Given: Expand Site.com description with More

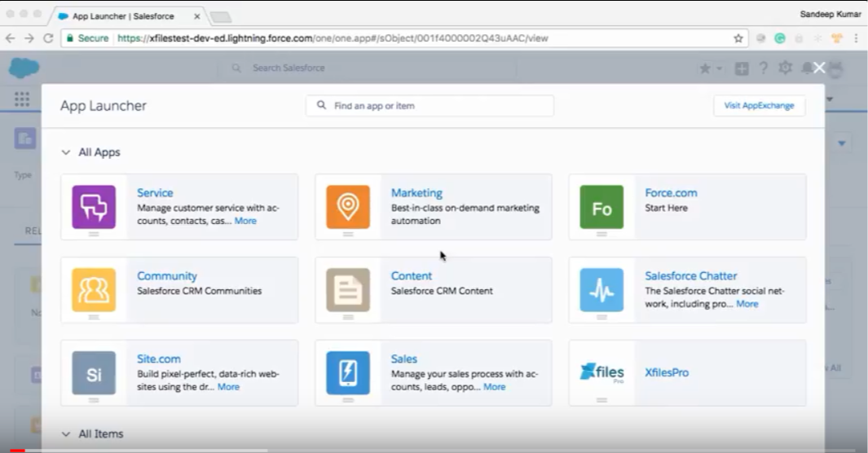Looking at the screenshot, I should tap(228, 387).
